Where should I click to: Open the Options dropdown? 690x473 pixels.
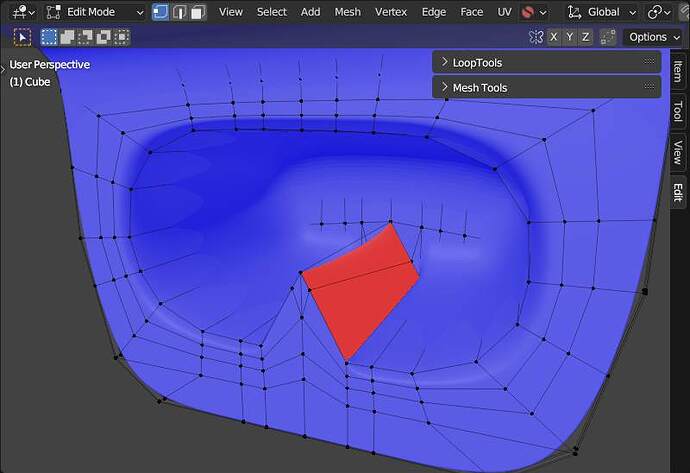[653, 37]
